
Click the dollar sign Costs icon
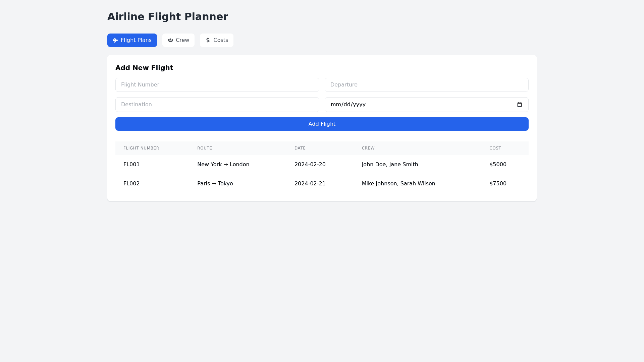[x=208, y=40]
